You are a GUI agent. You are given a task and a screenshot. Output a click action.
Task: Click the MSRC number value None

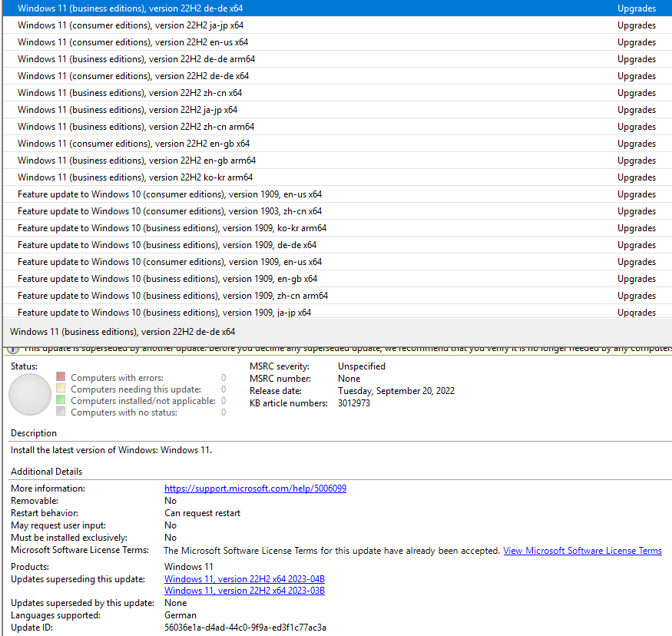tap(349, 379)
